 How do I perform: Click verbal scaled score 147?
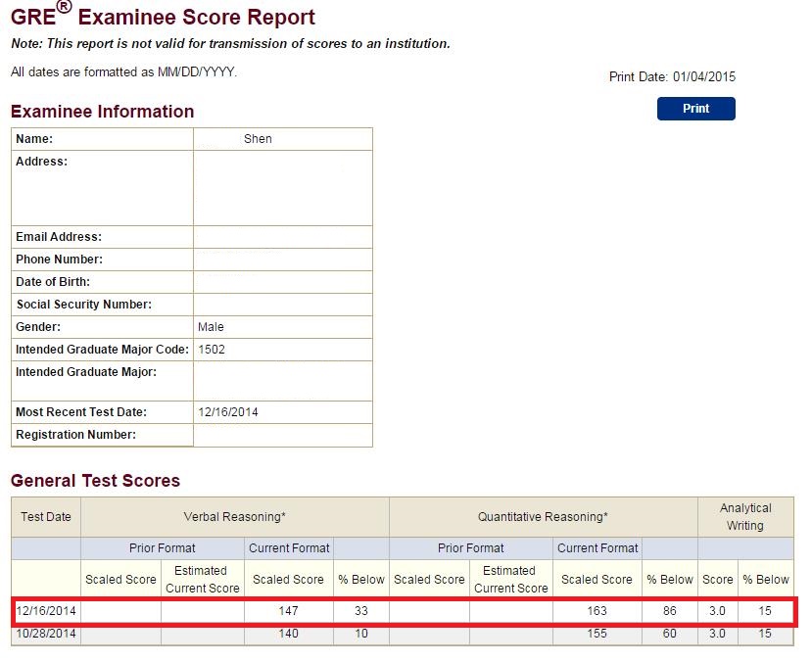(x=288, y=611)
